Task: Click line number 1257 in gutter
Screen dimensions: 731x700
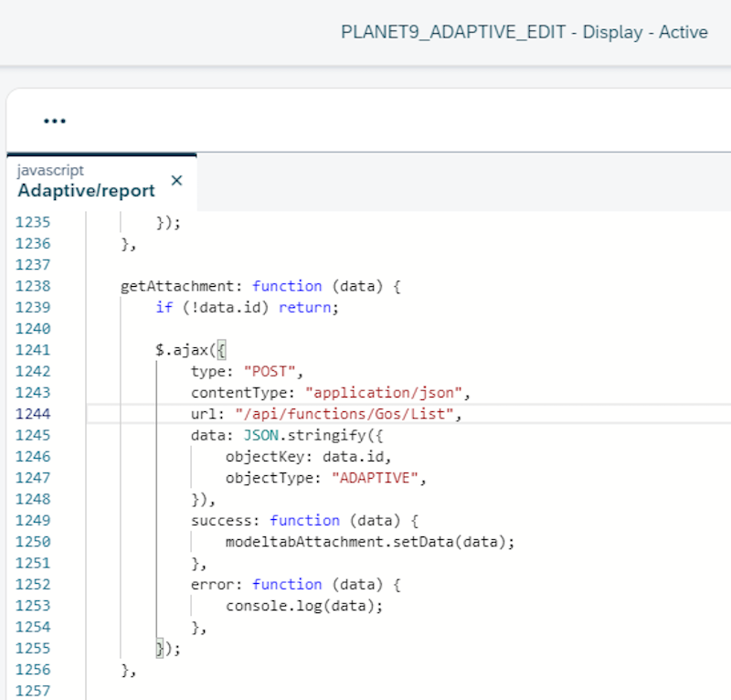Action: (33, 690)
